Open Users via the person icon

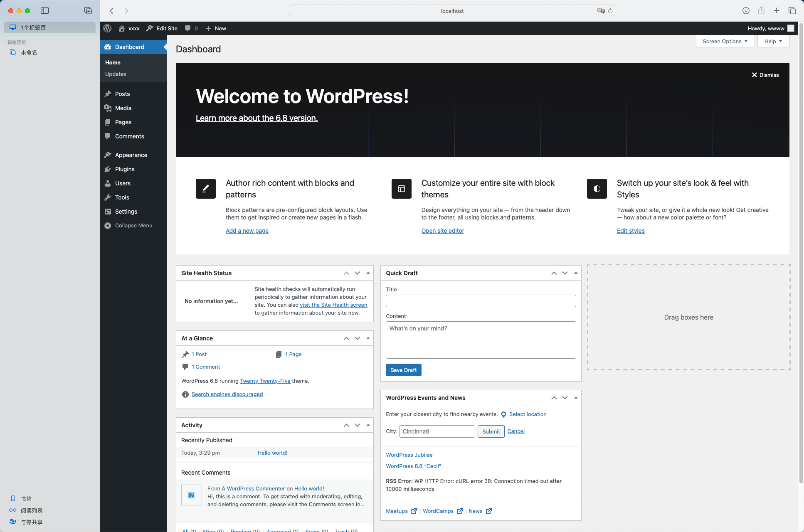click(x=109, y=183)
